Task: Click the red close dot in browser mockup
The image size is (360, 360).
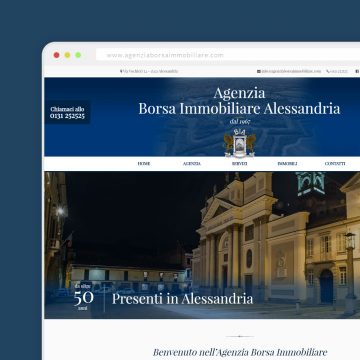Action: pos(57,55)
